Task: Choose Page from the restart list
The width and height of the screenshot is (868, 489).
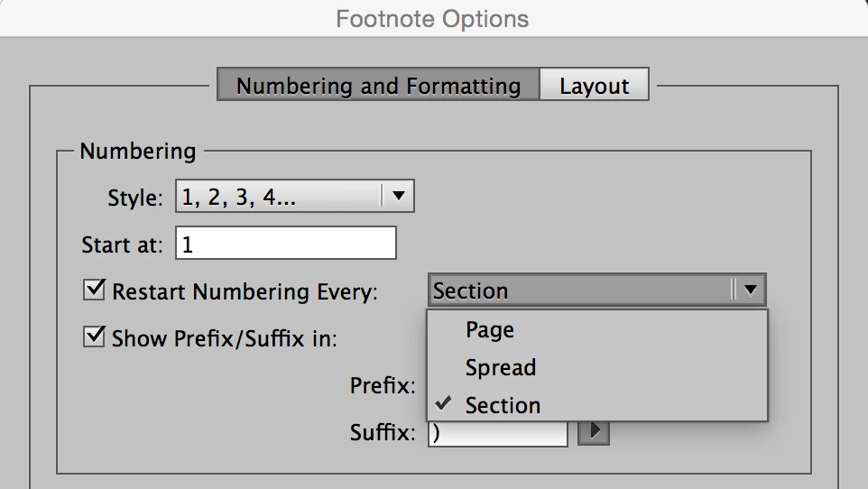Action: [490, 330]
